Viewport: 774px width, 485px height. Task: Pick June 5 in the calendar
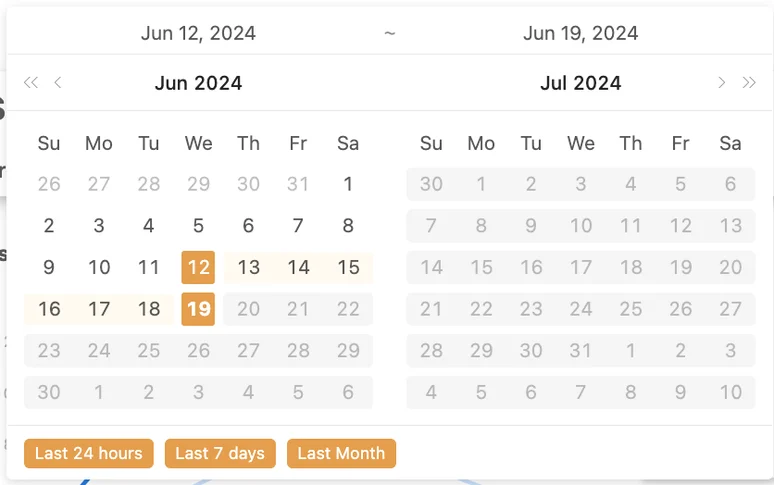click(x=198, y=226)
